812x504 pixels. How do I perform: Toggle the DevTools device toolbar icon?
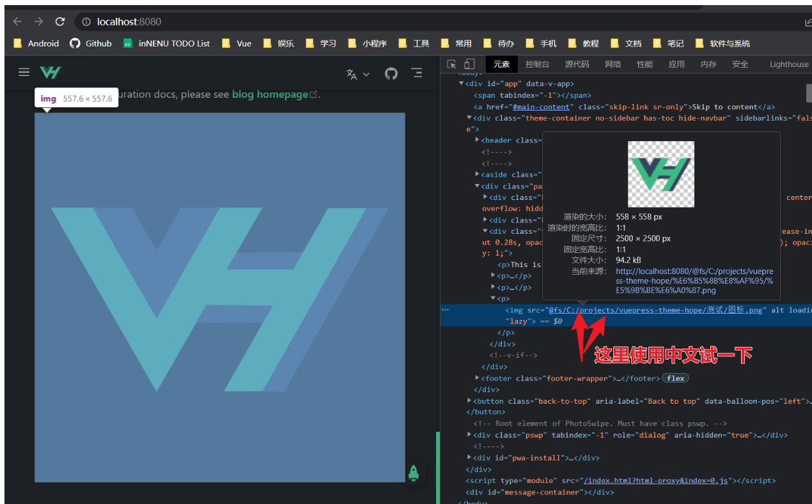click(x=469, y=64)
